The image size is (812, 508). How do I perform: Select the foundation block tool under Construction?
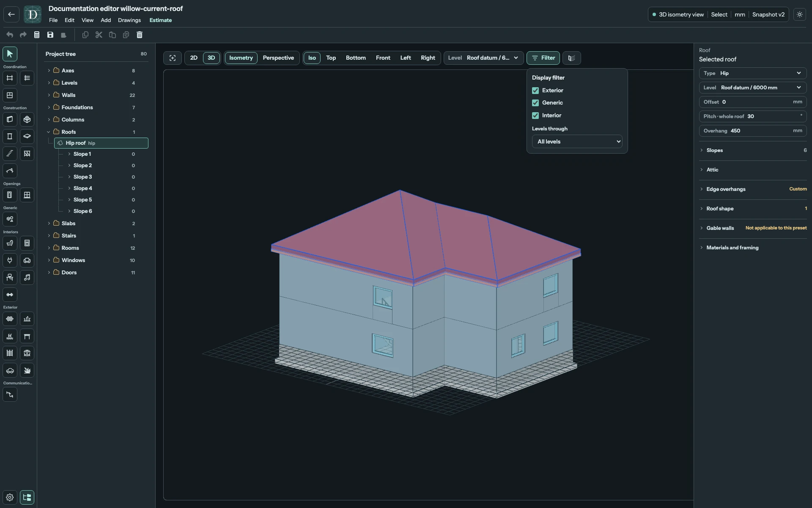point(27,119)
